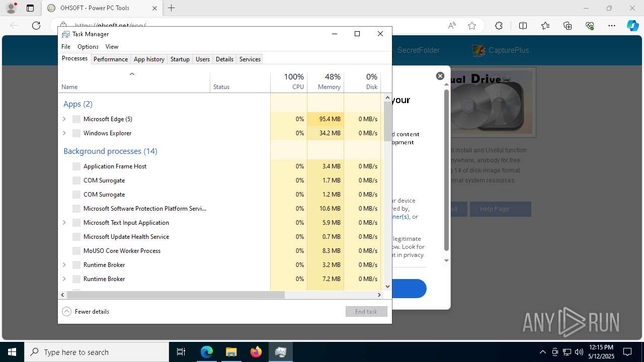Click the Windows Explorer process icon
Viewport: 644px width, 362px height.
(76, 133)
